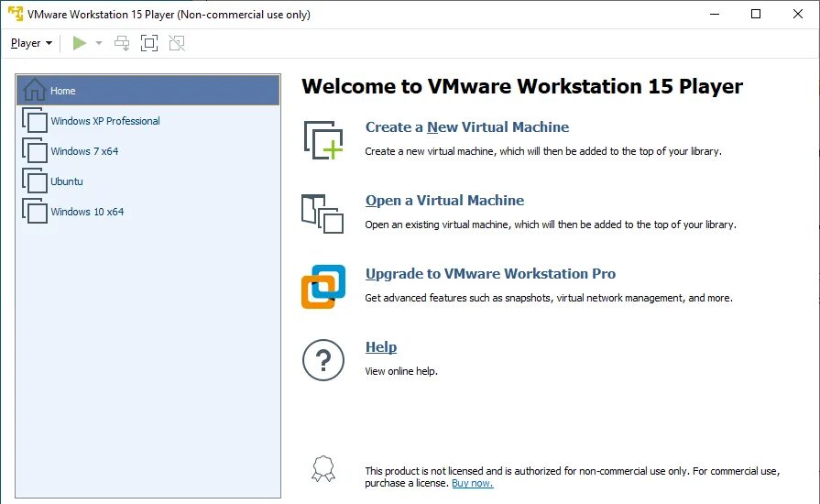Screen dimensions: 820x504
Task: Click the green Power On play icon
Action: point(80,43)
